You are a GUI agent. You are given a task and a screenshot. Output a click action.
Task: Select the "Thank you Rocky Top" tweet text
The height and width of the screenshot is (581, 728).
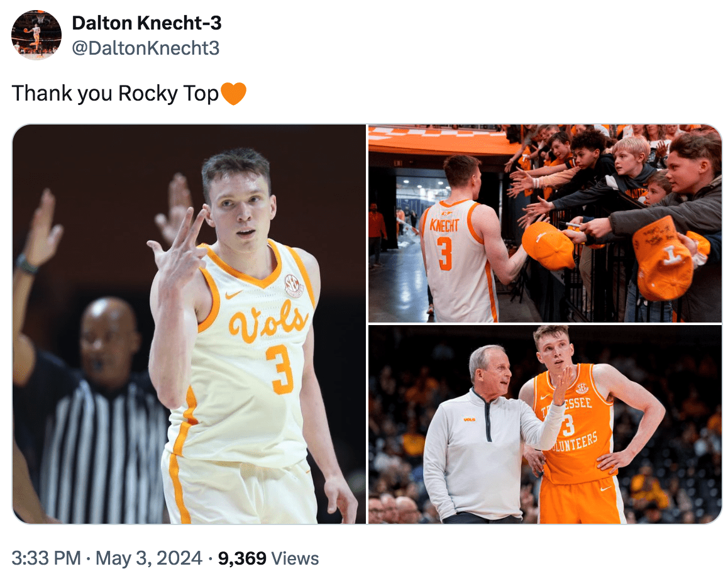coord(115,94)
